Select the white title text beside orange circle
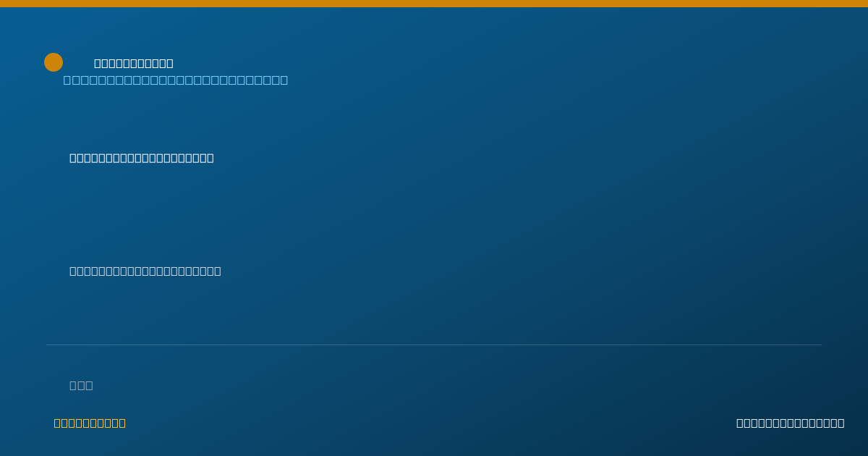The height and width of the screenshot is (456, 868). 134,63
